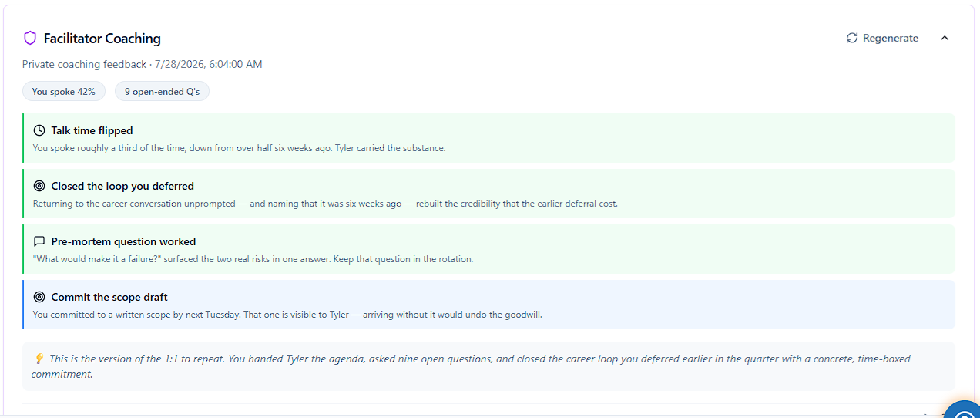Image resolution: width=980 pixels, height=418 pixels.
Task: Click the "What would make it a failure?" description
Action: pyautogui.click(x=253, y=259)
